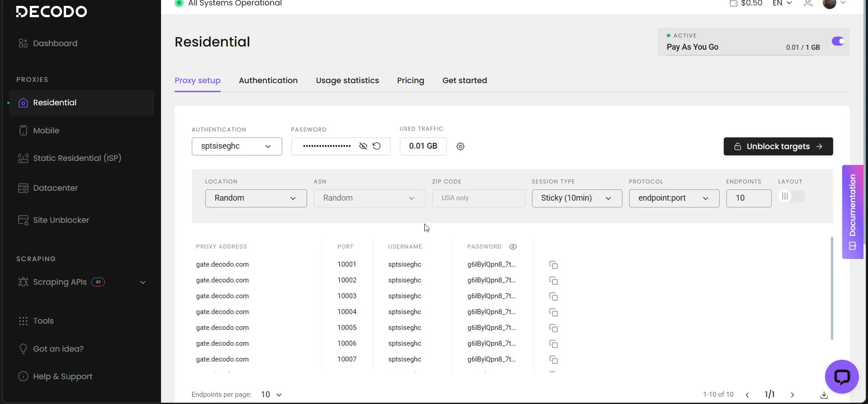
Task: Show full passwords in the table column
Action: pyautogui.click(x=513, y=247)
